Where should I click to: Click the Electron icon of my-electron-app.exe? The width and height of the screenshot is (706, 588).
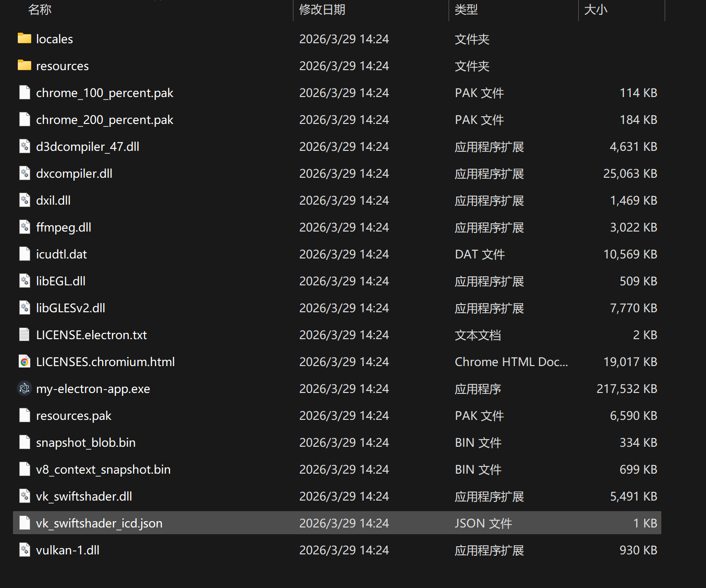[24, 388]
